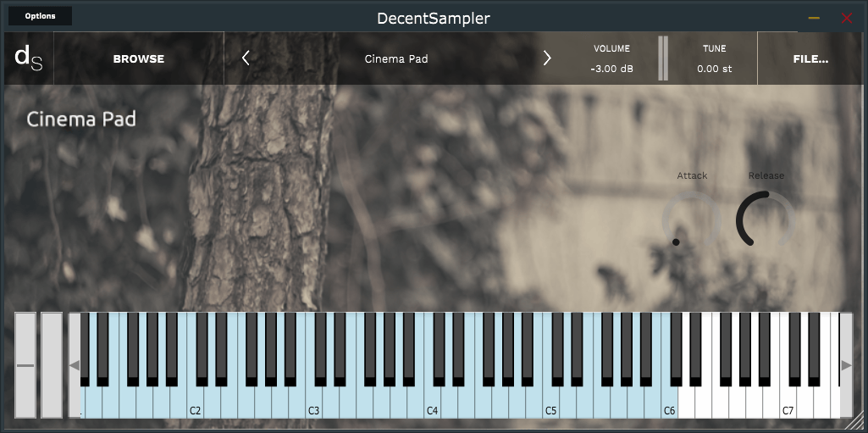
Task: Close the DecentSampler window
Action: [847, 18]
